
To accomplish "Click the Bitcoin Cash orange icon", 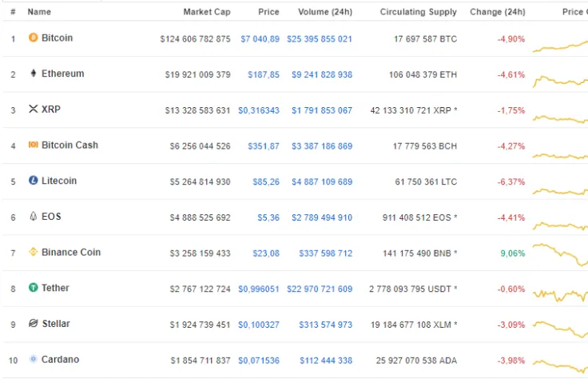I will tap(34, 145).
